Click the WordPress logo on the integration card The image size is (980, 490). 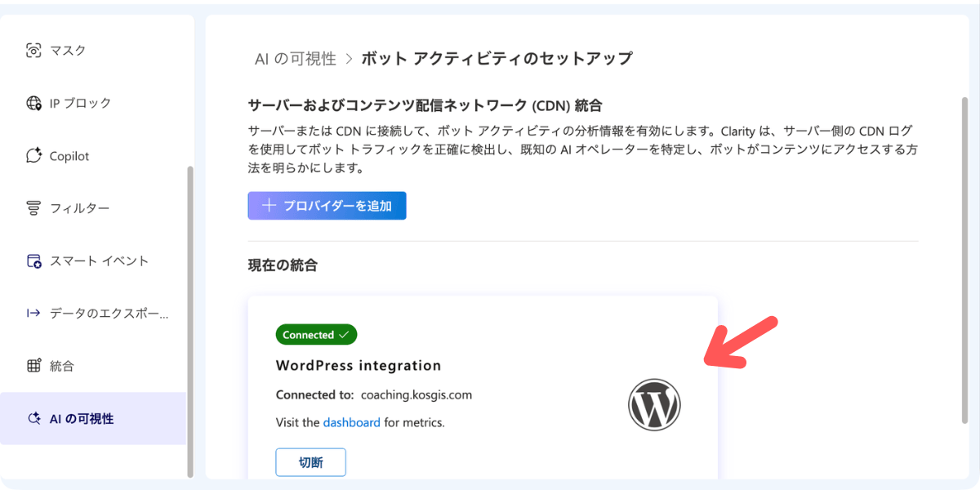click(x=654, y=403)
